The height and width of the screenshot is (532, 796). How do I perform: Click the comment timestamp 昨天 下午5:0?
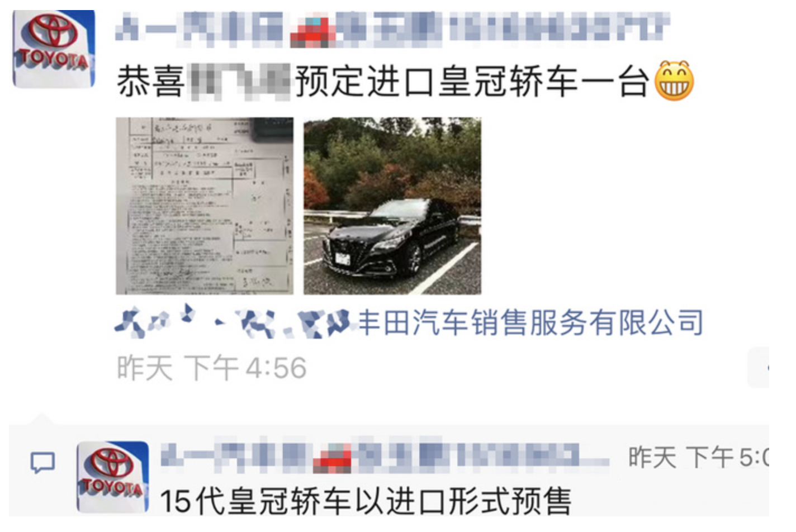699,457
